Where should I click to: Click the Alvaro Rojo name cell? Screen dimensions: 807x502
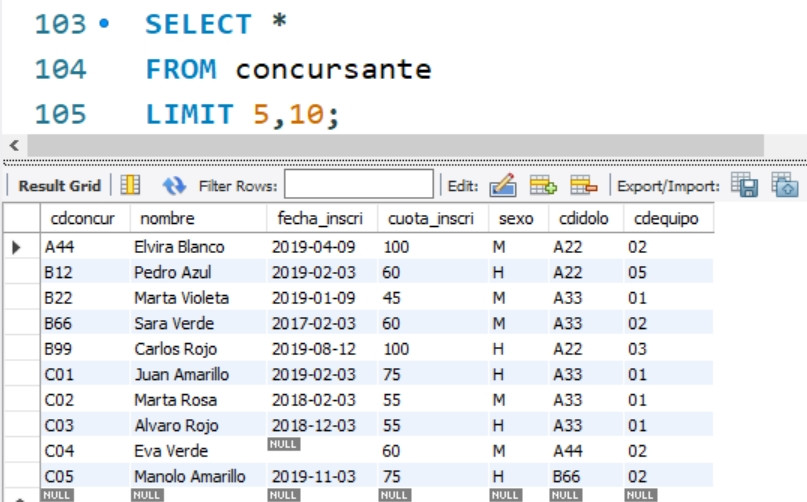click(198, 425)
